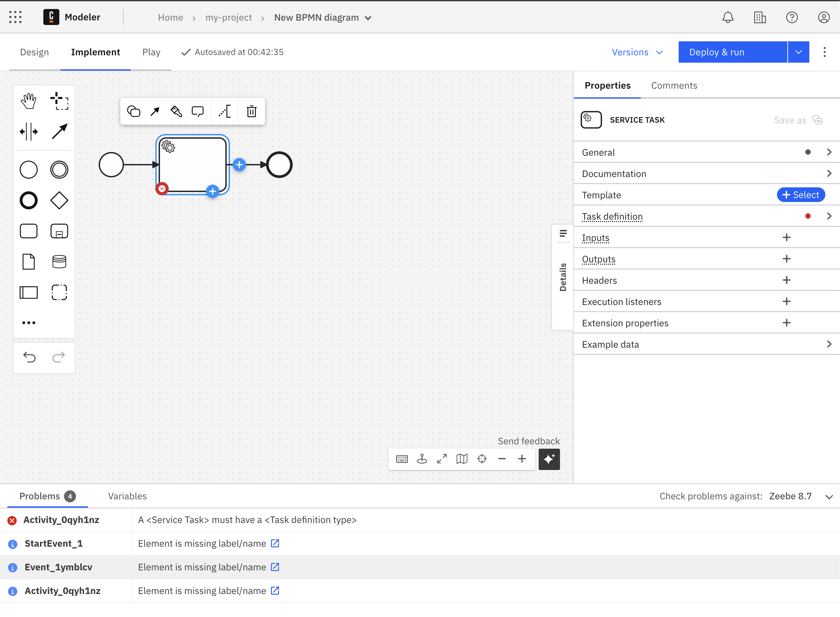Image resolution: width=840 pixels, height=617 pixels.
Task: Open the kebab more options menu
Action: tap(824, 52)
